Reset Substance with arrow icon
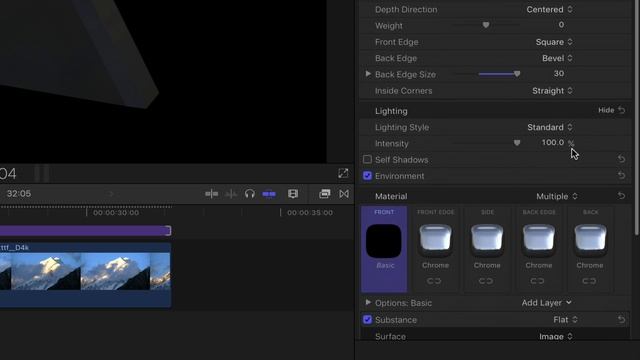 point(621,319)
